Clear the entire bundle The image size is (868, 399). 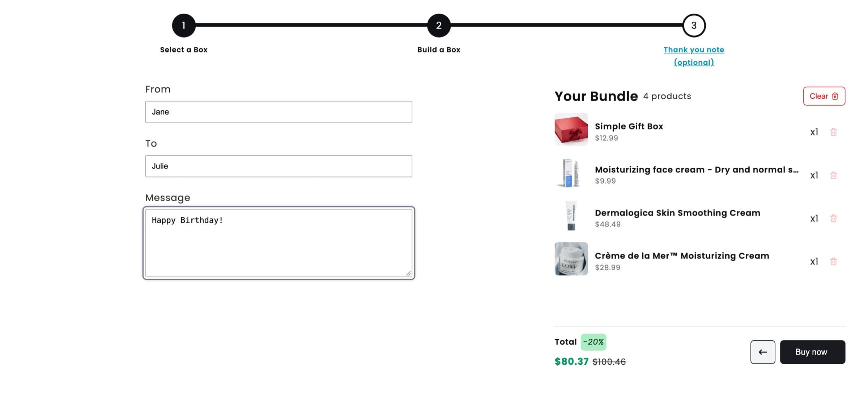tap(824, 96)
